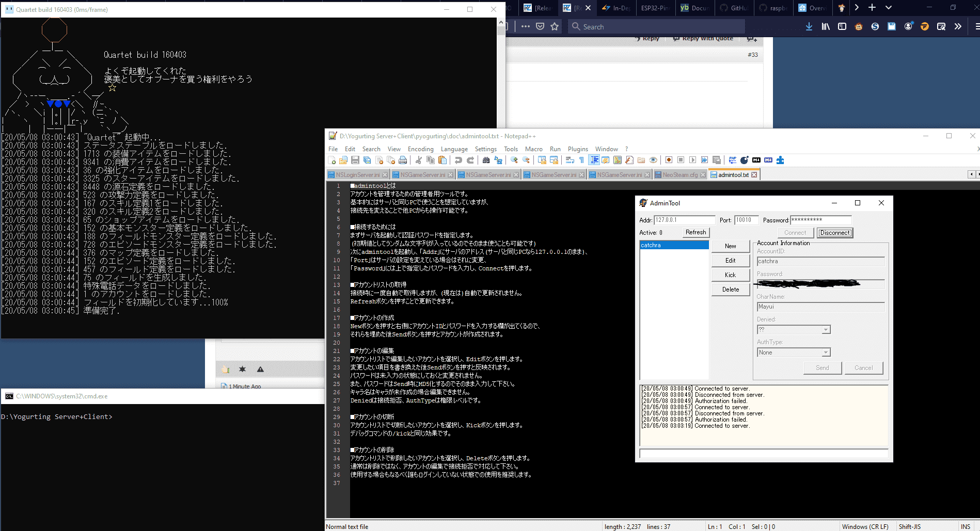Click the Save All toolbar icon
The image size is (980, 531).
point(367,160)
